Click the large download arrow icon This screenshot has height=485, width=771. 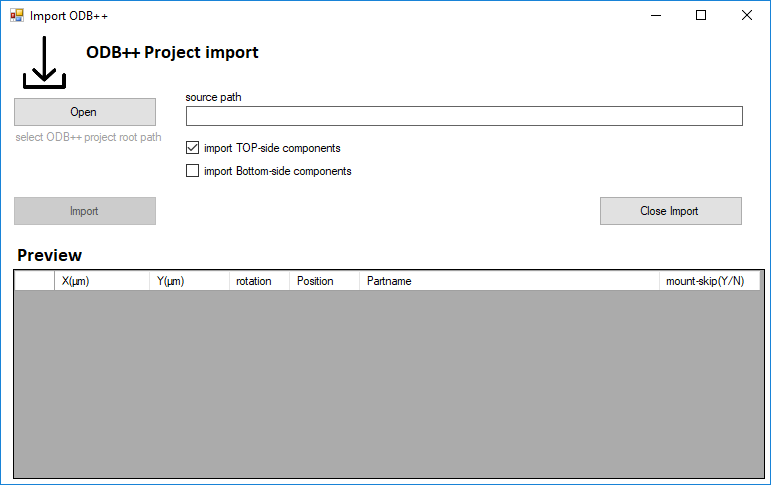point(44,62)
